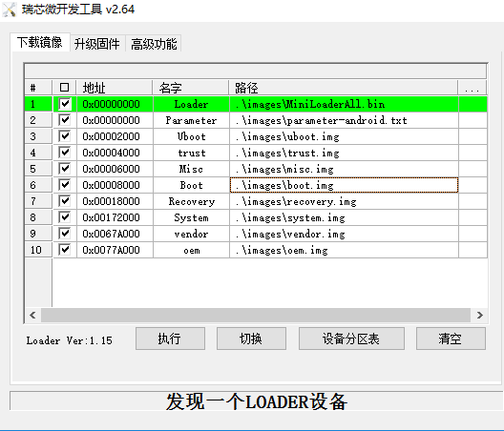Viewport: 504px width, 431px height.
Task: Click the Loader Ver:1.15 label
Action: click(69, 340)
